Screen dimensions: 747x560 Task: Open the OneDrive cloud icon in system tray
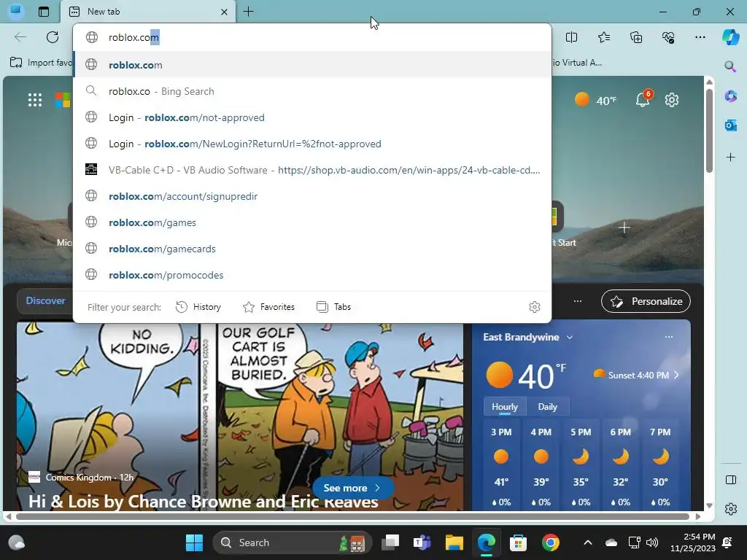(611, 542)
